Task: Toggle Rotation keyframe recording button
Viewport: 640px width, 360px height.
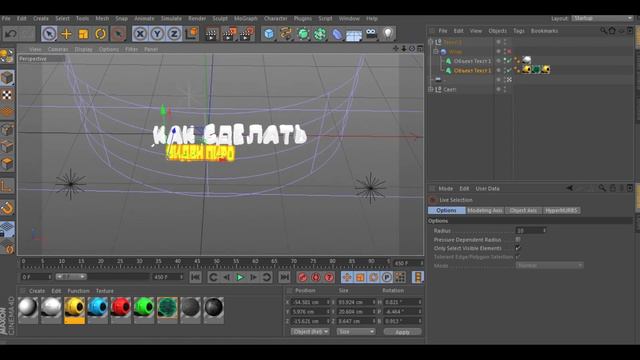Action: [373, 277]
